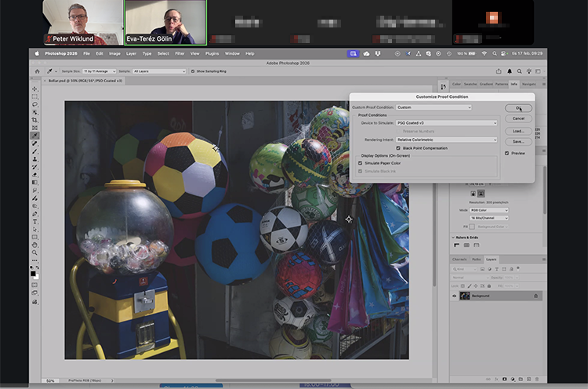Screen dimensions: 588x389
Task: Switch to the Channels tab
Action: tap(459, 259)
